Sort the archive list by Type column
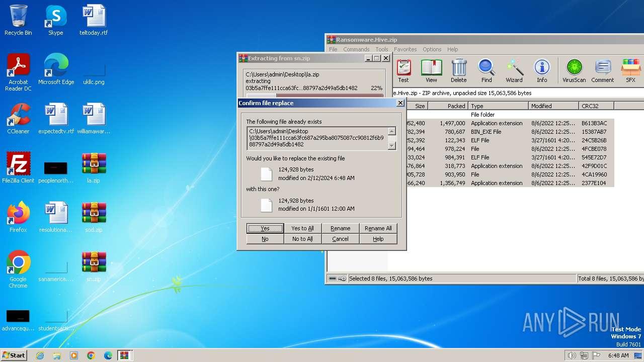The height and width of the screenshot is (362, 644). 499,106
